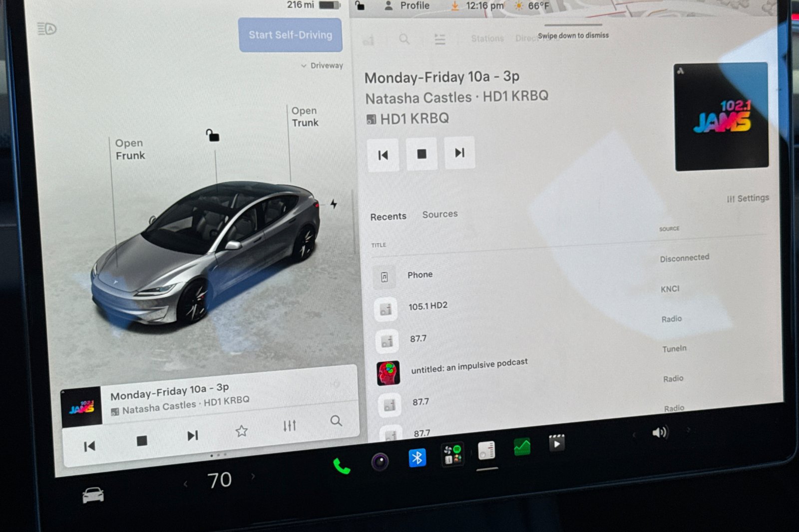
Task: Toggle the car door lock icon above the car
Action: 213,135
